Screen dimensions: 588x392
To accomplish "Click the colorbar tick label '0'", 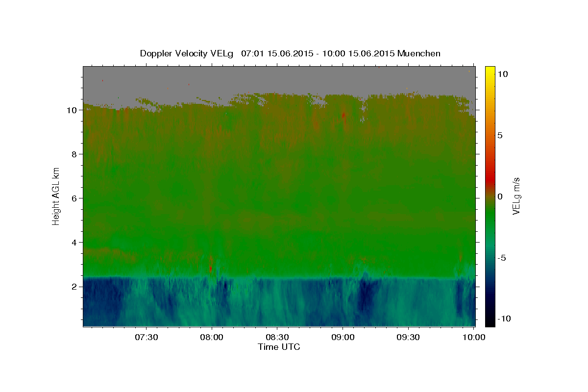I will tap(500, 196).
